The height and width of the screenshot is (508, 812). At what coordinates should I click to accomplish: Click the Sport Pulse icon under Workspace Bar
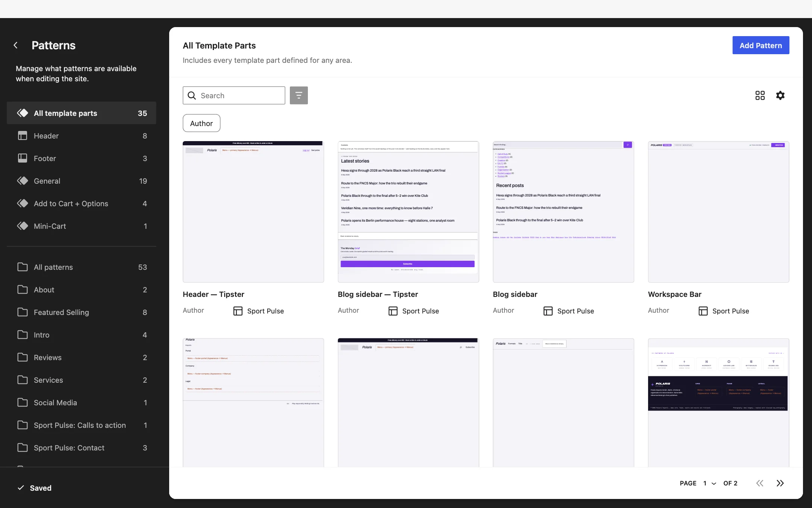(x=703, y=311)
